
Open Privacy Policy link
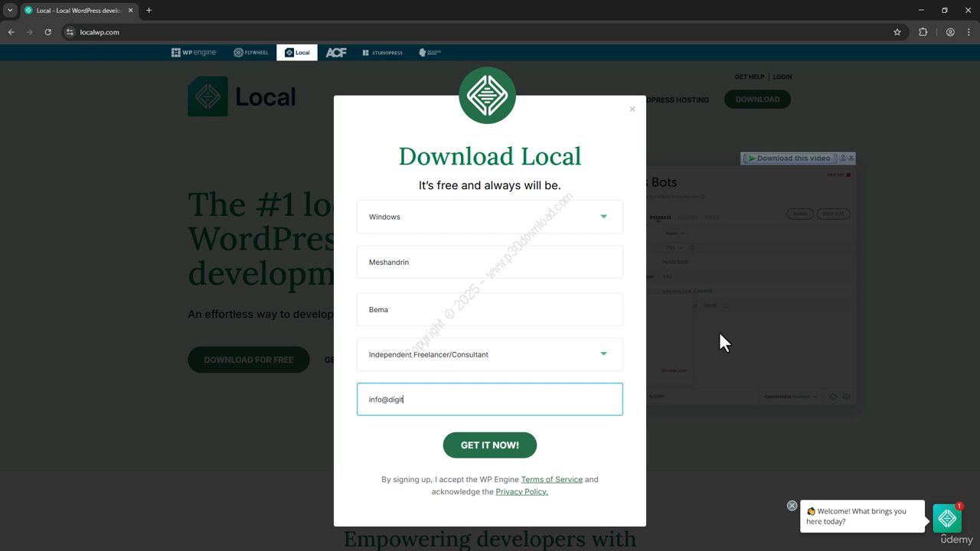521,491
